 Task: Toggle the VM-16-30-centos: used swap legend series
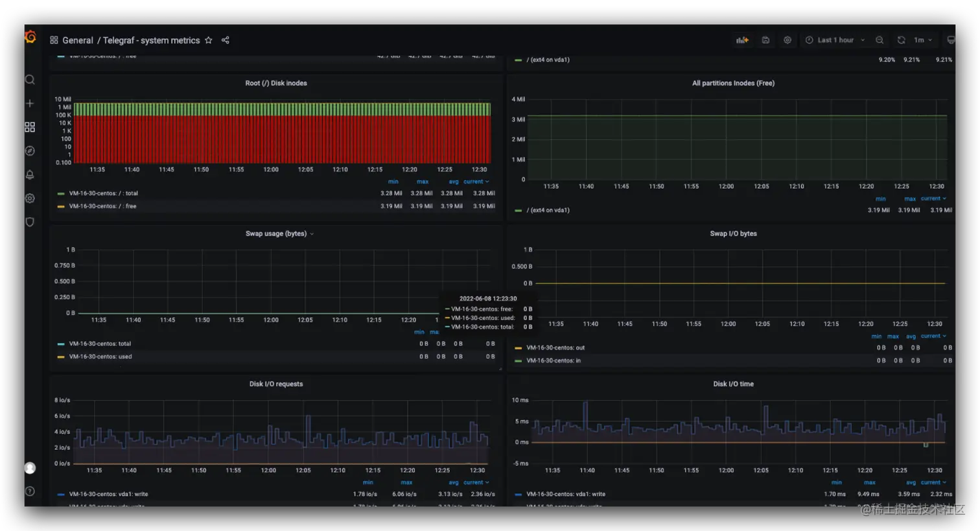[x=100, y=357]
